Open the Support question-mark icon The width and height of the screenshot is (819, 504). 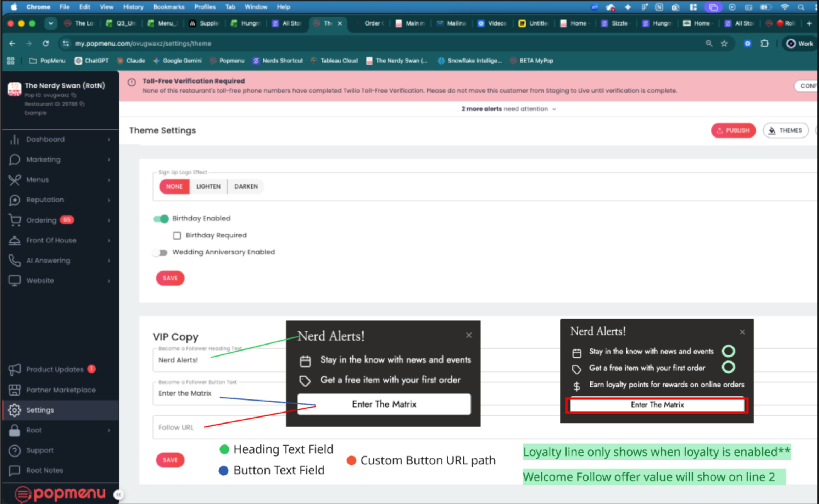[x=15, y=450]
